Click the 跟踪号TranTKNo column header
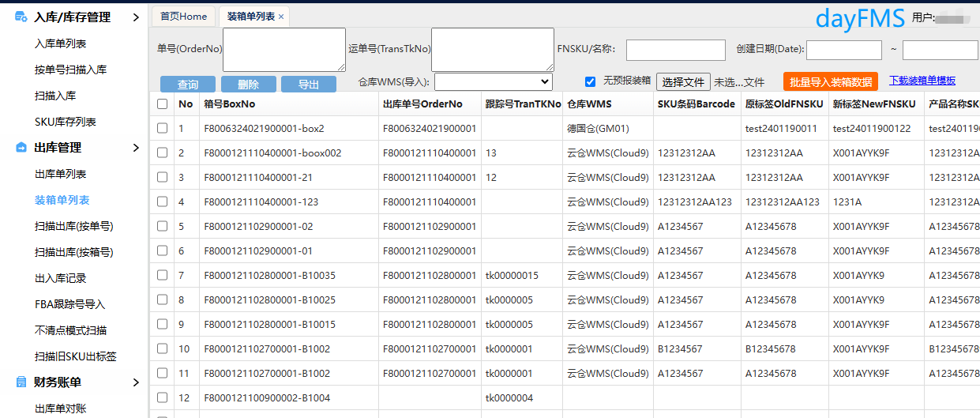Image resolution: width=980 pixels, height=418 pixels. click(x=523, y=104)
